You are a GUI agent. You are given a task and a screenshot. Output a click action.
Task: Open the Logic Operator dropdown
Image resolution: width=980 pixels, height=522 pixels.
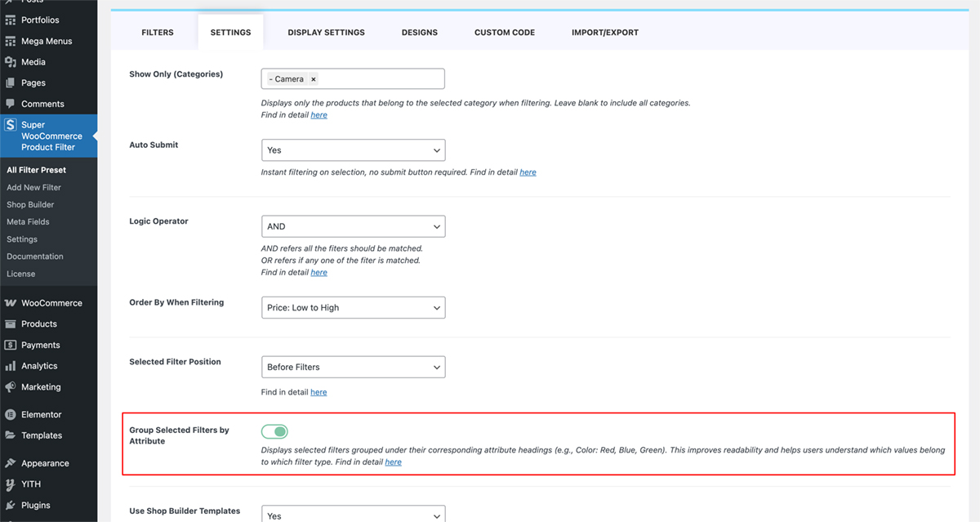[x=353, y=226]
